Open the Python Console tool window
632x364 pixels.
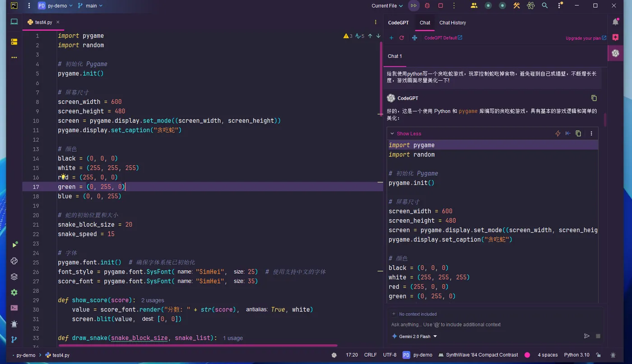14,261
